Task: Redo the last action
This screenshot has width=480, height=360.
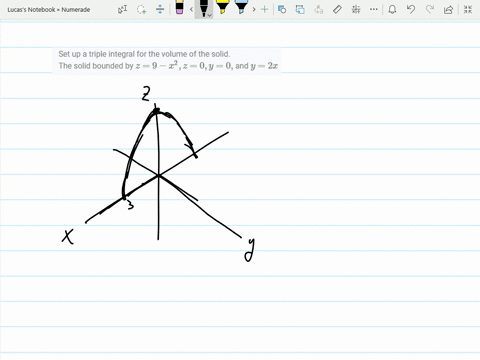Action: pyautogui.click(x=430, y=9)
